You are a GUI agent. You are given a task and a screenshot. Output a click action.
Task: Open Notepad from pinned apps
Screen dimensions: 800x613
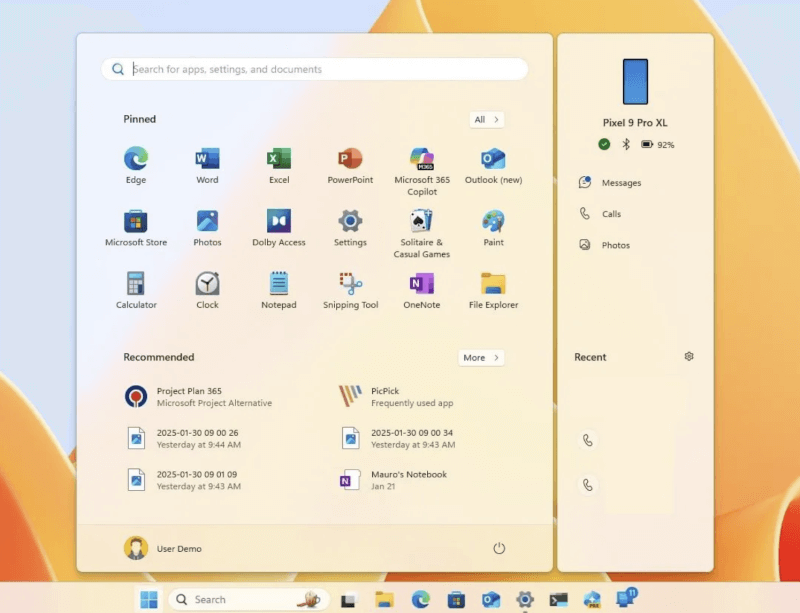pos(279,290)
